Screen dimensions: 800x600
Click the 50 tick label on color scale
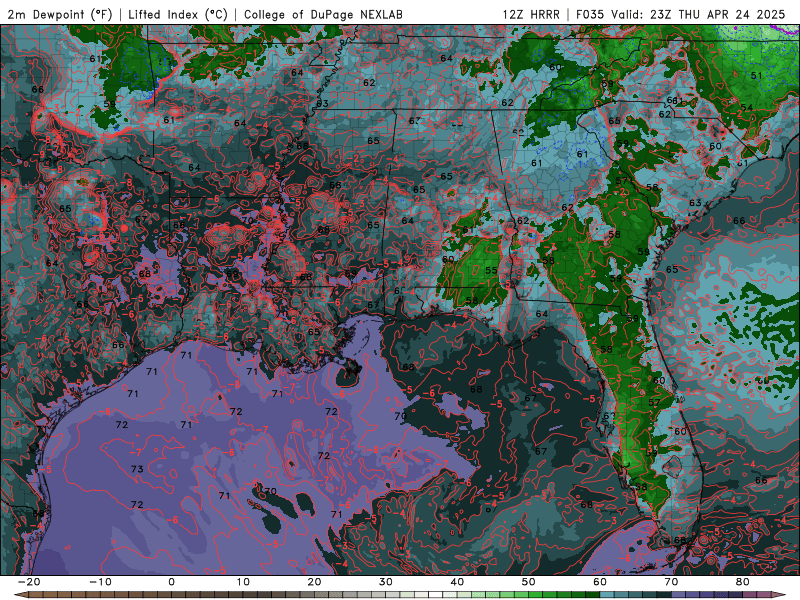(529, 582)
